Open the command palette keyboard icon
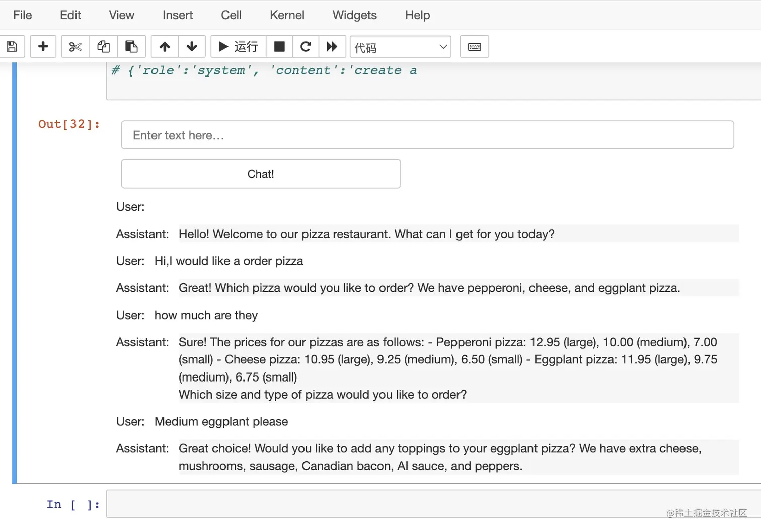This screenshot has height=532, width=761. [x=474, y=47]
